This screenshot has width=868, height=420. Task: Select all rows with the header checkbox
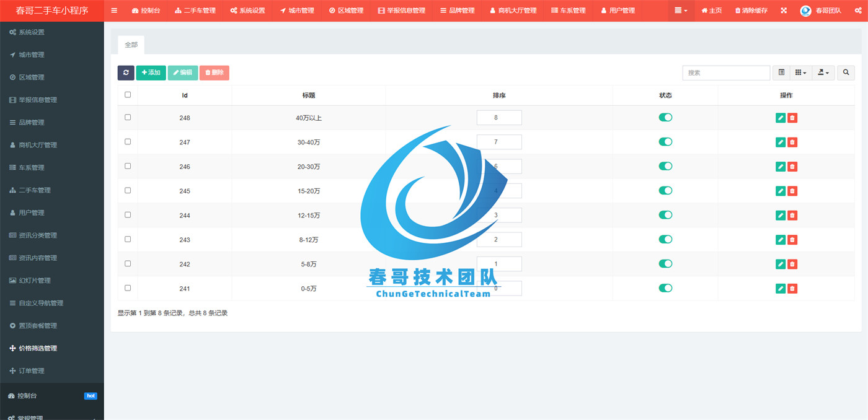point(128,95)
